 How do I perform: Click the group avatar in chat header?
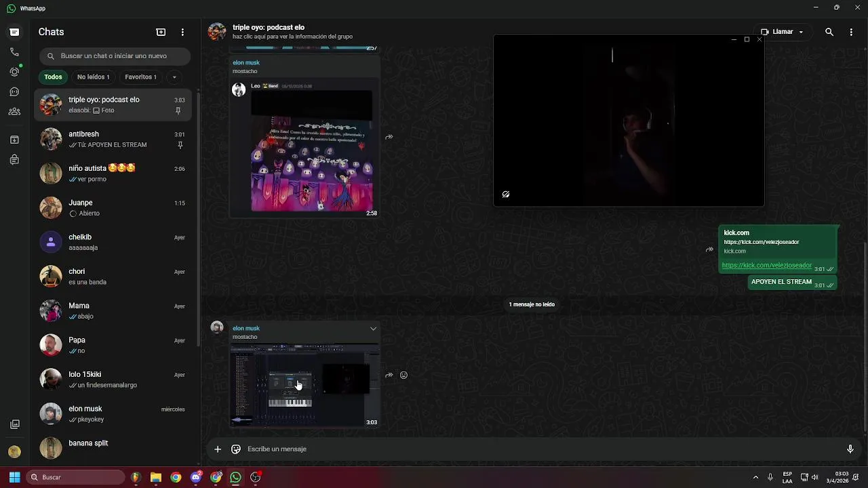(x=217, y=32)
